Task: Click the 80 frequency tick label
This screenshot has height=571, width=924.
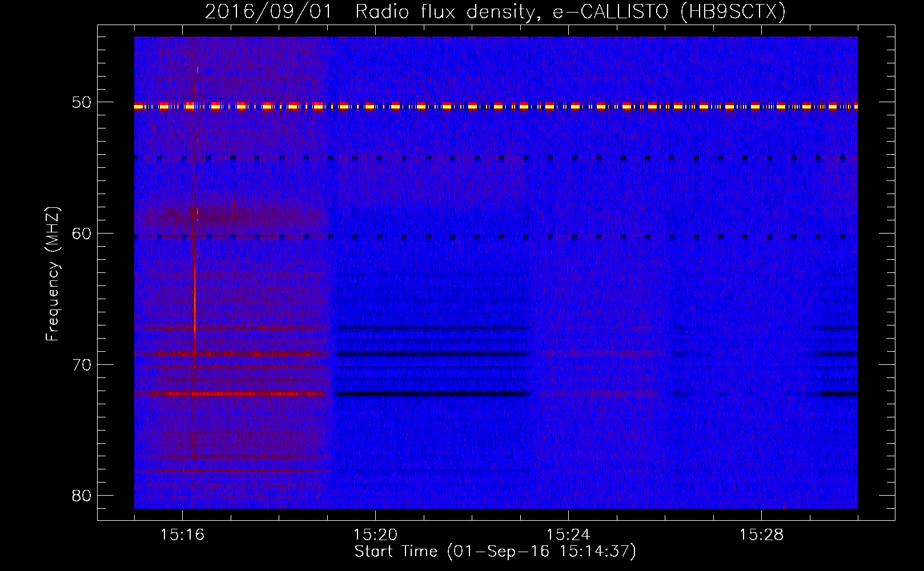Action: point(82,496)
